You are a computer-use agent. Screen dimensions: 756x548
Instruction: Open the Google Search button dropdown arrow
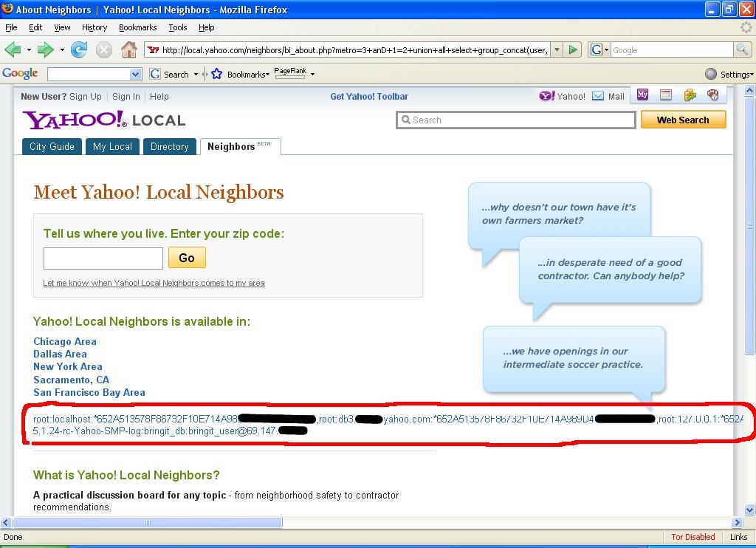[x=196, y=75]
